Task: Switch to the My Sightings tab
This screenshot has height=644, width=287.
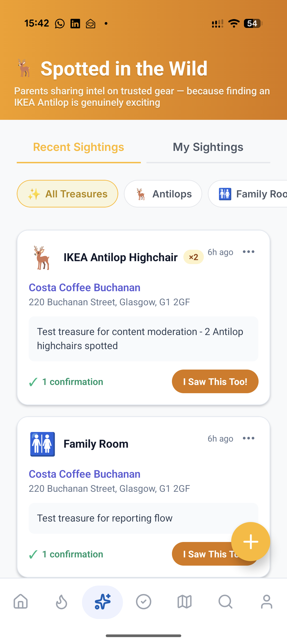Action: point(208,147)
